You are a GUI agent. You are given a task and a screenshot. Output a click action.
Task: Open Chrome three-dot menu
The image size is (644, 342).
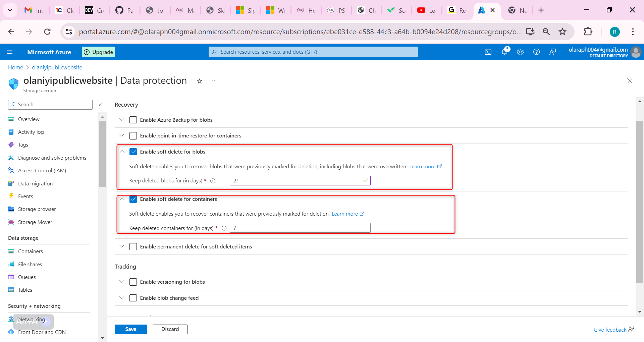633,32
